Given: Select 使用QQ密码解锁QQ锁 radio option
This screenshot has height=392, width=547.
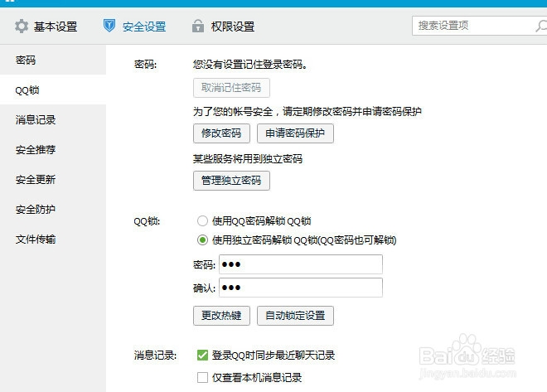Looking at the screenshot, I should [202, 220].
